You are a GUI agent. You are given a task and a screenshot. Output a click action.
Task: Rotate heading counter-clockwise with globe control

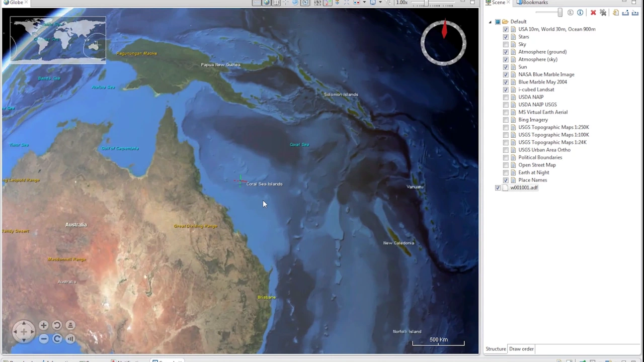(57, 325)
